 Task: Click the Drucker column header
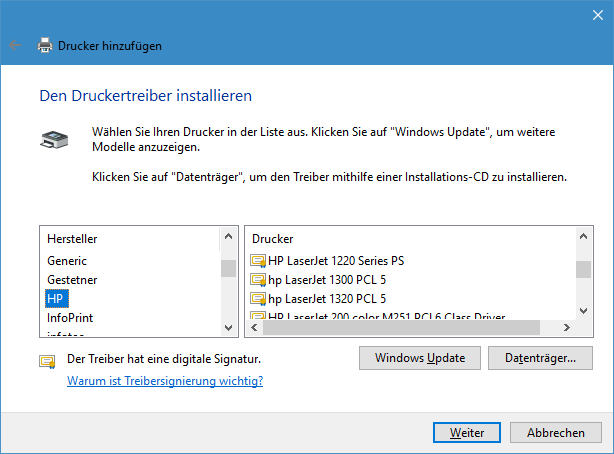tap(273, 239)
